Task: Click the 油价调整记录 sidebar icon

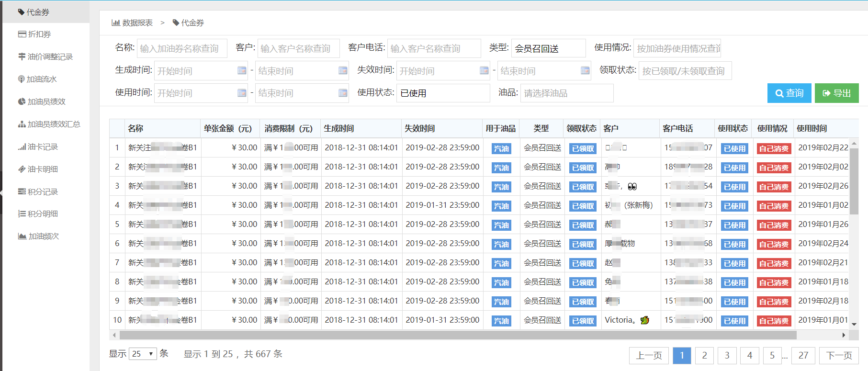Action: (22, 56)
